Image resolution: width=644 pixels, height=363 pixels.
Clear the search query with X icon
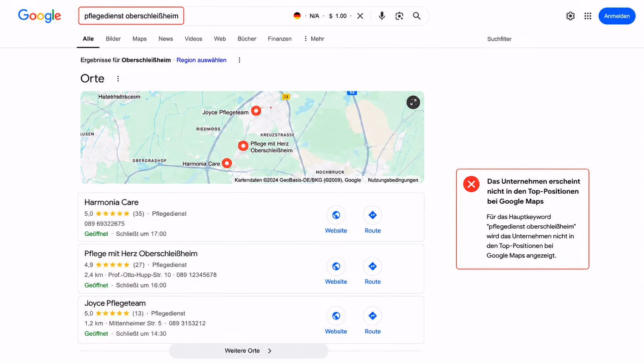pos(360,16)
